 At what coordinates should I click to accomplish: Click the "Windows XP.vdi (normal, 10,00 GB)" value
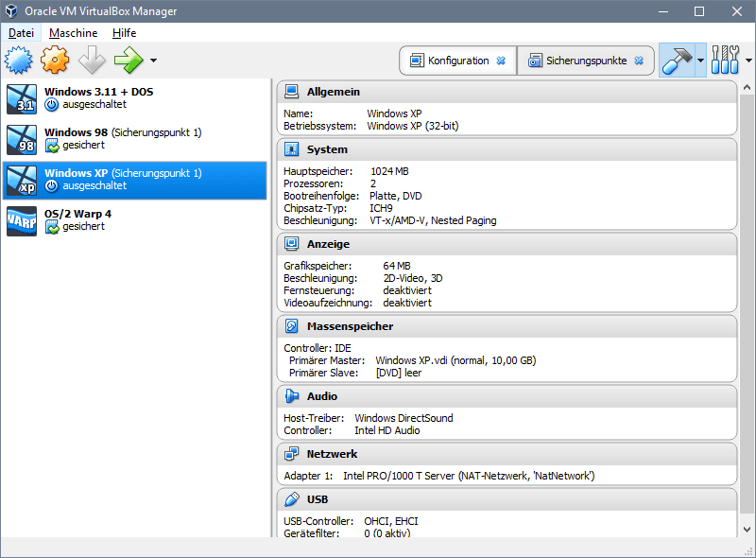[455, 360]
